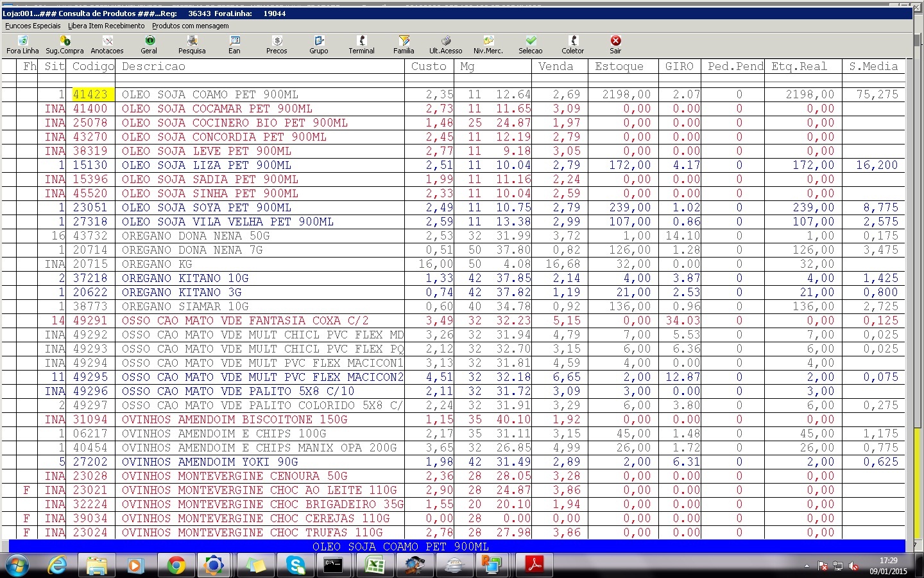Image resolution: width=924 pixels, height=578 pixels.
Task: Open the Funcoes Especiais menu
Action: (x=33, y=26)
